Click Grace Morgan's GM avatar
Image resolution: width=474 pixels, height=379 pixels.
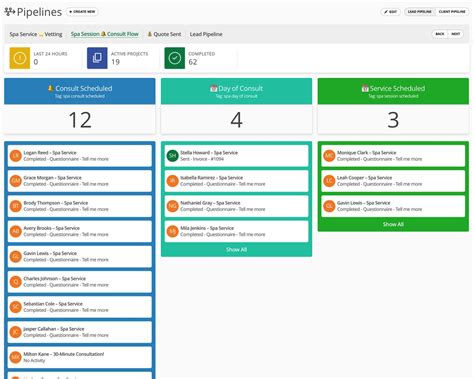pyautogui.click(x=16, y=181)
